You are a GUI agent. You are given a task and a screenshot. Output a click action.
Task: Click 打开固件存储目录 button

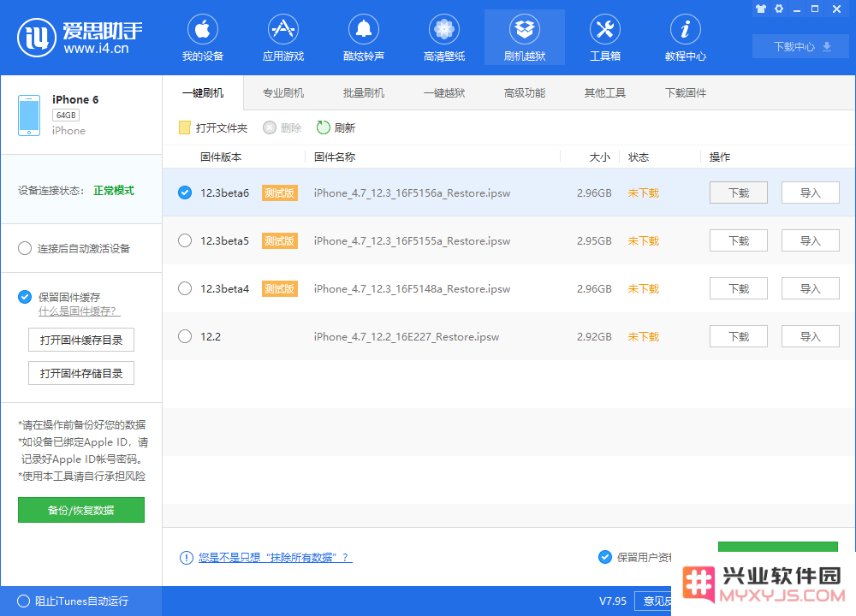tap(81, 373)
